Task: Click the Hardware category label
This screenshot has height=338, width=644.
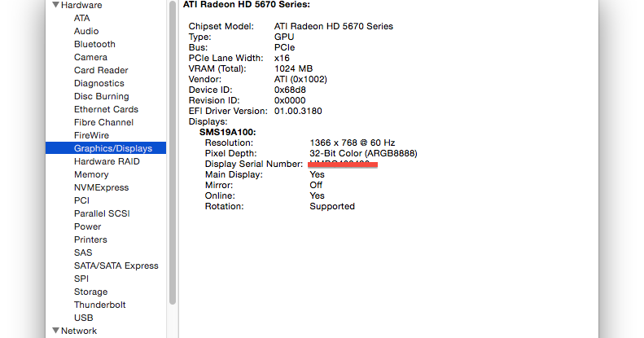Action: (x=81, y=5)
